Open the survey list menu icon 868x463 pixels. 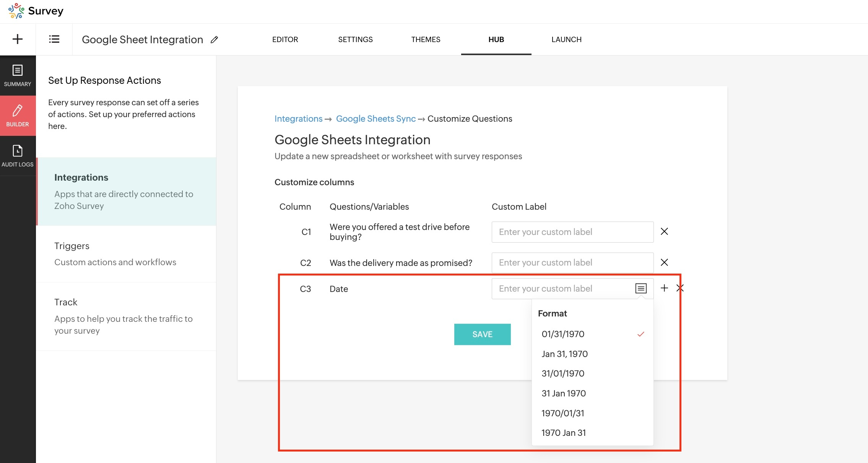click(x=54, y=39)
